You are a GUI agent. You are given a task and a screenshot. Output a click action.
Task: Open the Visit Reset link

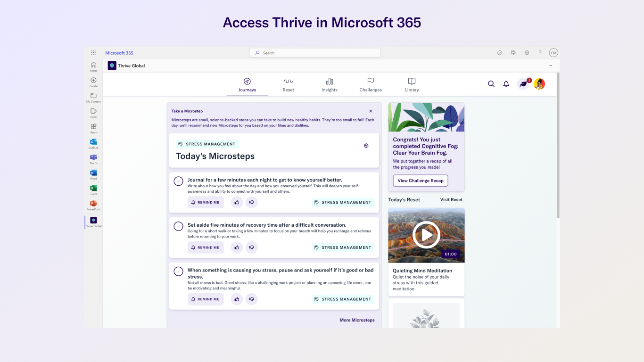(x=451, y=200)
